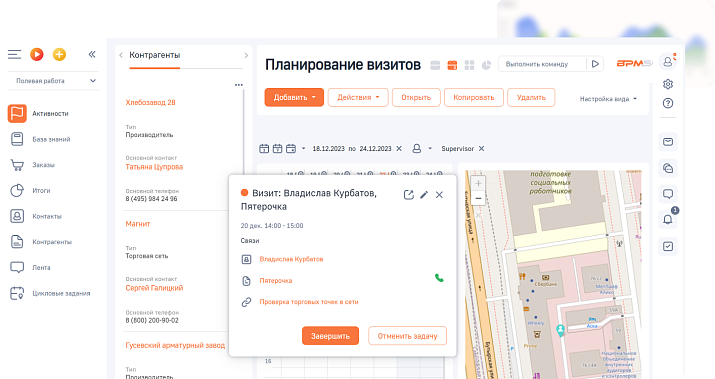
Task: Open user profile avatar icon
Action: click(x=668, y=62)
